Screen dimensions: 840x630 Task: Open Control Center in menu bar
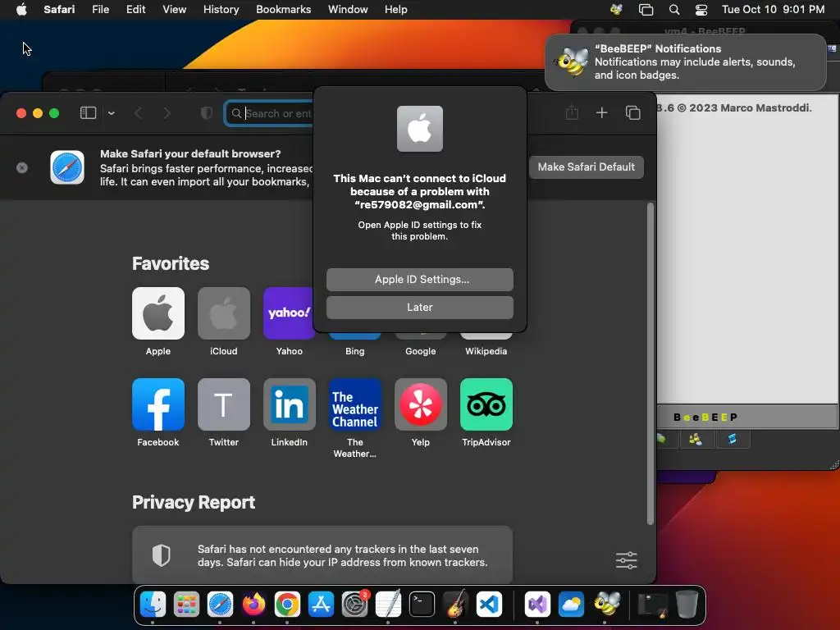click(x=701, y=9)
